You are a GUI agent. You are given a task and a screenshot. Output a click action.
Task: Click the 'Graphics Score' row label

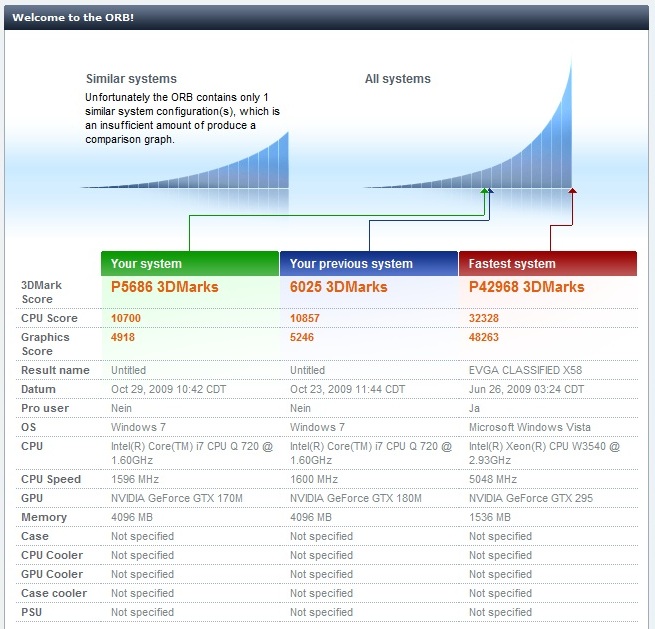tap(45, 344)
